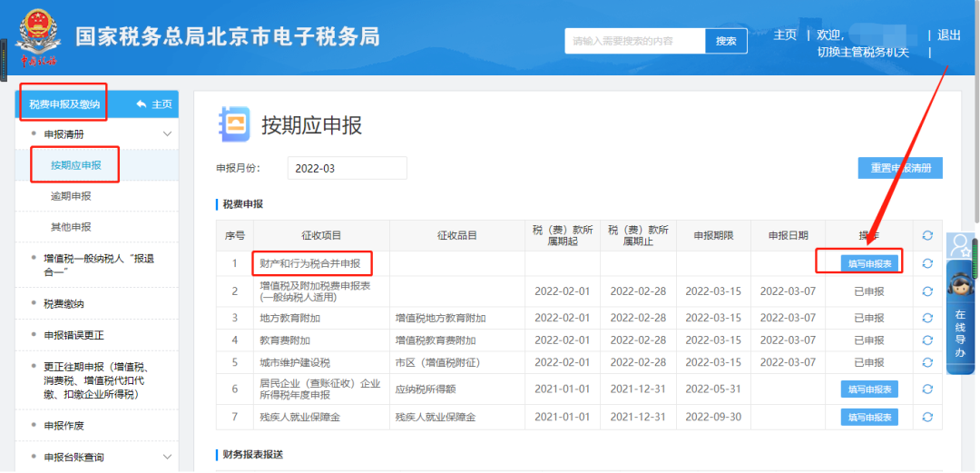Open the user profile icon on right edge
This screenshot has height=473, width=980.
[959, 246]
